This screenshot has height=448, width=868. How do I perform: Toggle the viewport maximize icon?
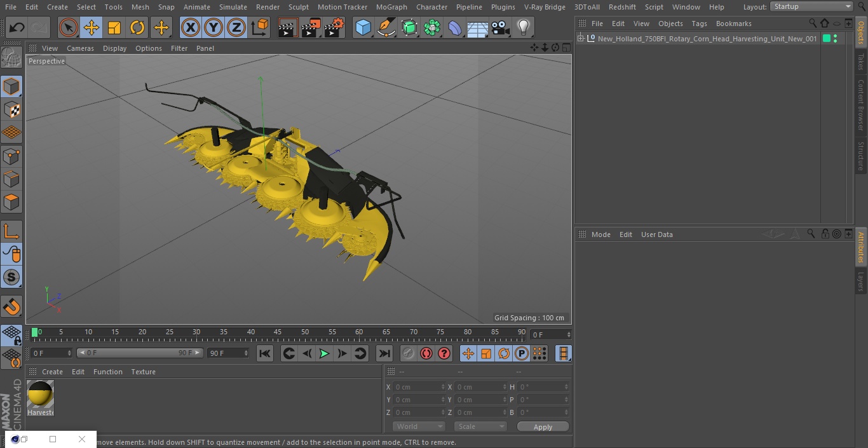tap(566, 48)
